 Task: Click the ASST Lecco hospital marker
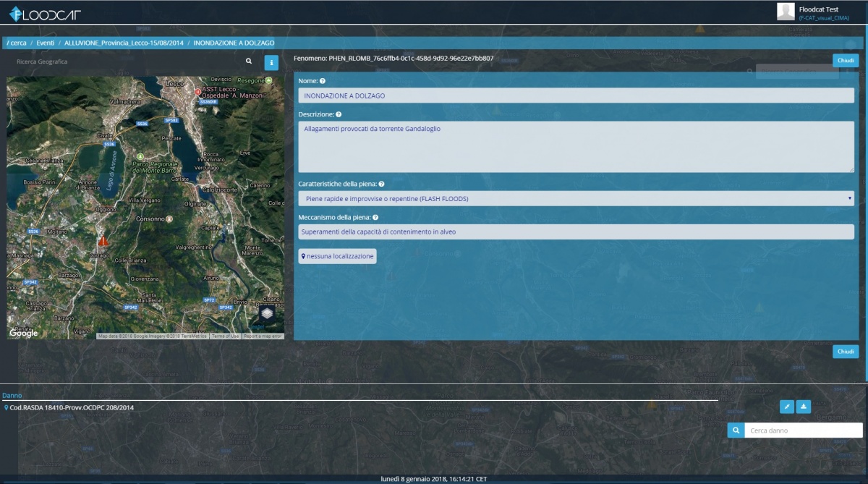click(x=197, y=92)
